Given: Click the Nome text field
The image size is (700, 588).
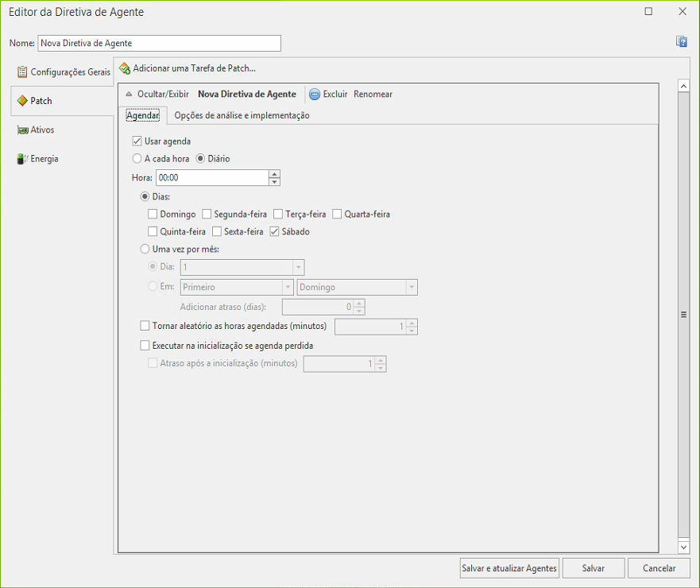Looking at the screenshot, I should [160, 44].
